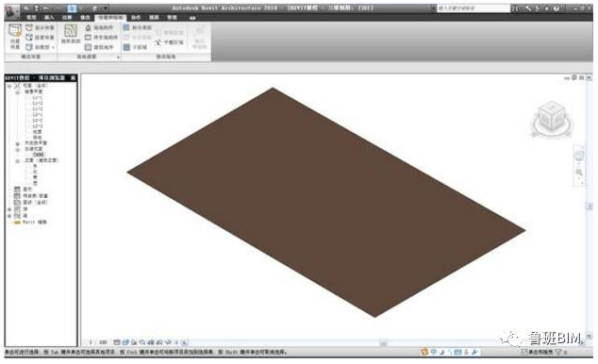The height and width of the screenshot is (364, 598).
Task: Expand the Families (族) node
Action: [x=9, y=209]
